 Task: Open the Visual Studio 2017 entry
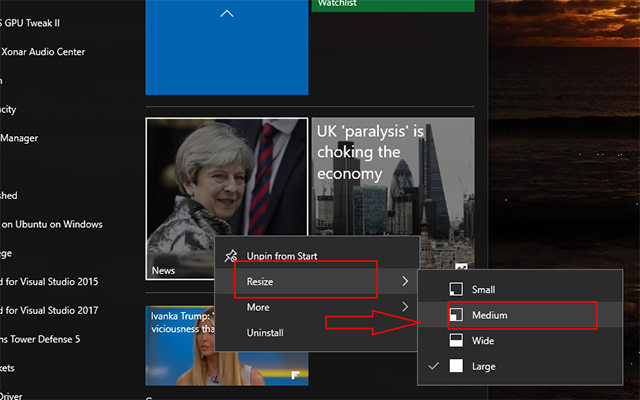click(49, 310)
